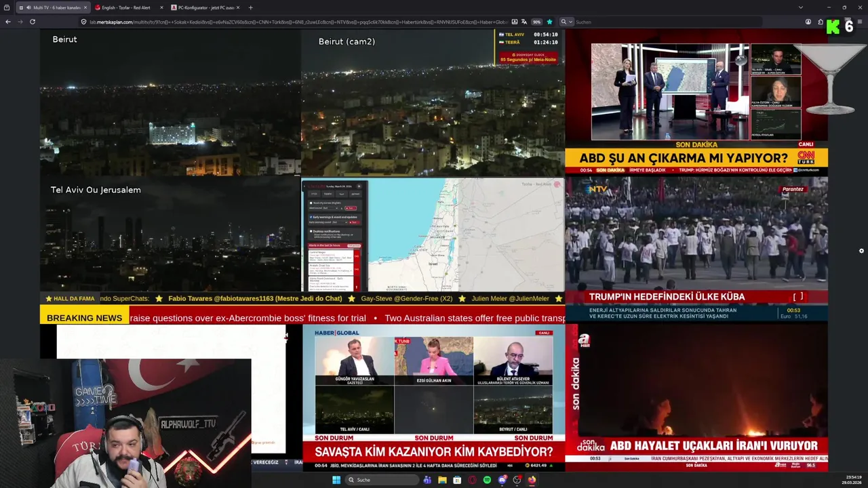Click the BREAKING NEWS ticker label

pos(84,318)
